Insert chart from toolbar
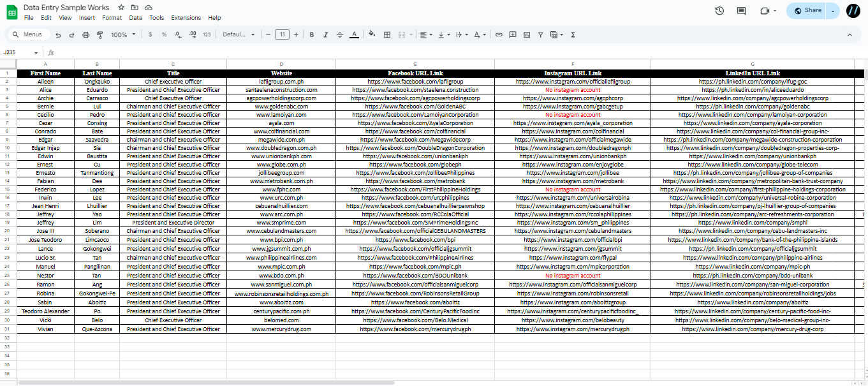Screen dimensions: 868x386 [527, 34]
